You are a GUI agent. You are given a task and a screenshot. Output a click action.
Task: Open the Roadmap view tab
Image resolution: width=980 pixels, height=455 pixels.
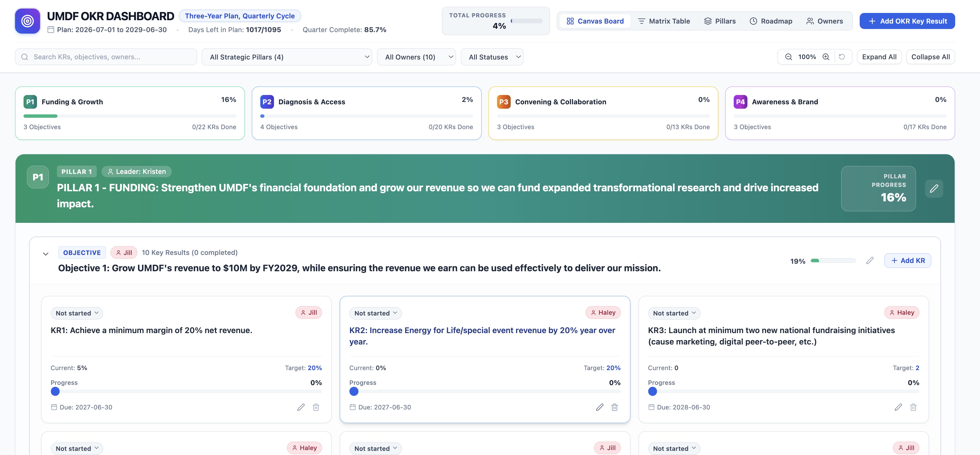771,21
